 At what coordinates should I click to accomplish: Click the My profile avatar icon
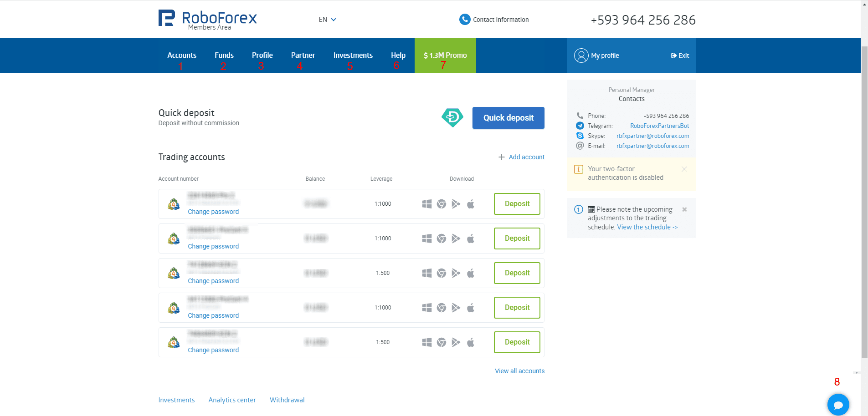[x=581, y=56]
